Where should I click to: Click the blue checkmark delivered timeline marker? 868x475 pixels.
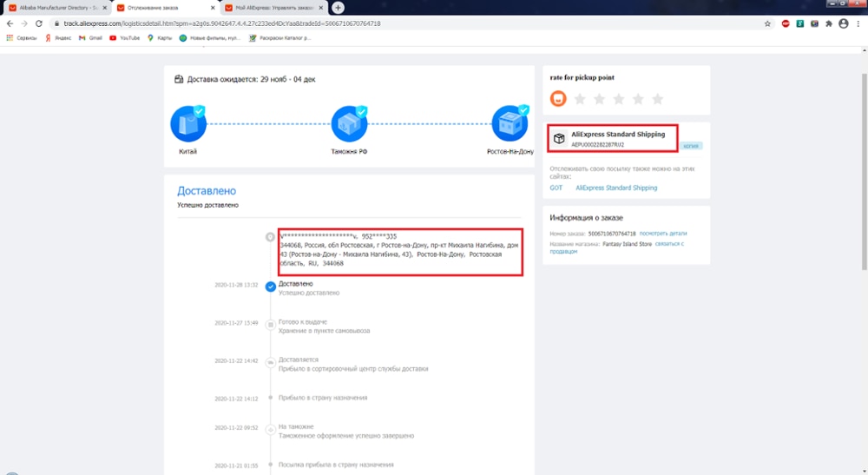[270, 287]
